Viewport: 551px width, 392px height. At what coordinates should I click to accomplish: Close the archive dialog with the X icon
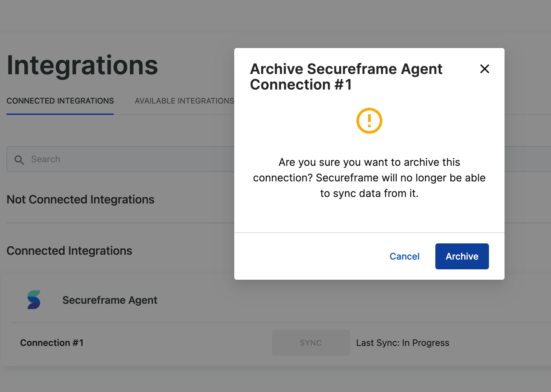[x=484, y=69]
